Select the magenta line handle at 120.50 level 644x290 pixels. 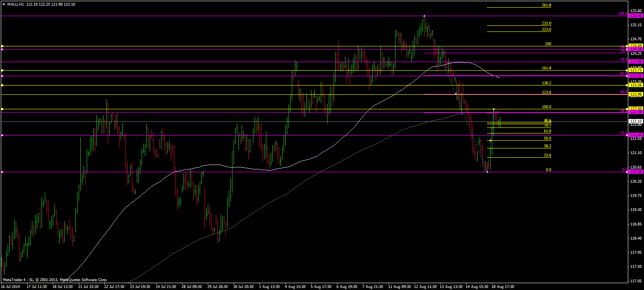(x=2, y=172)
